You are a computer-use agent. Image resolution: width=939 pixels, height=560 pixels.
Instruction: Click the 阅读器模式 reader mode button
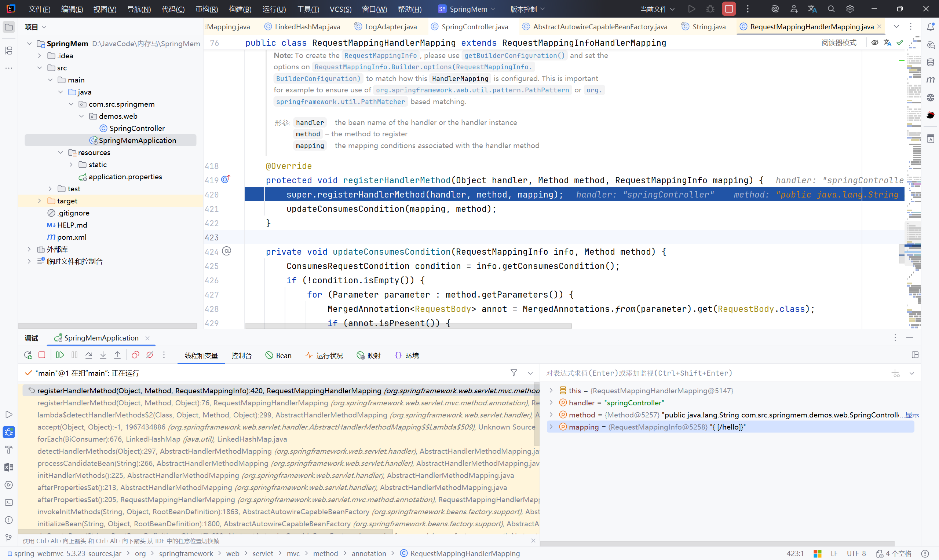838,43
